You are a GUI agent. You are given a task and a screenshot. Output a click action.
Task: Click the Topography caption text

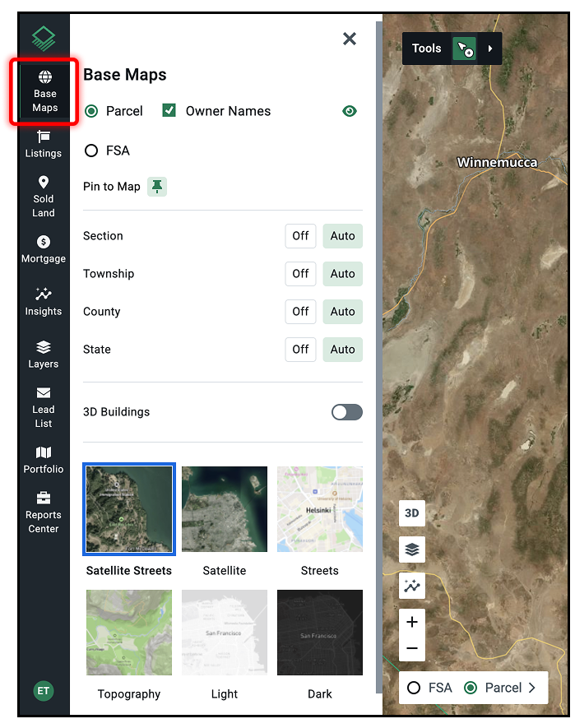click(x=128, y=694)
